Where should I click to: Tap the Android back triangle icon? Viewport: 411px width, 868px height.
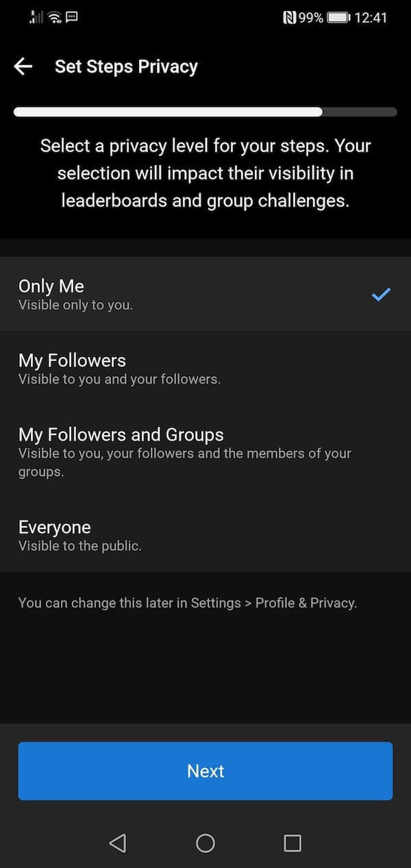pos(118,843)
